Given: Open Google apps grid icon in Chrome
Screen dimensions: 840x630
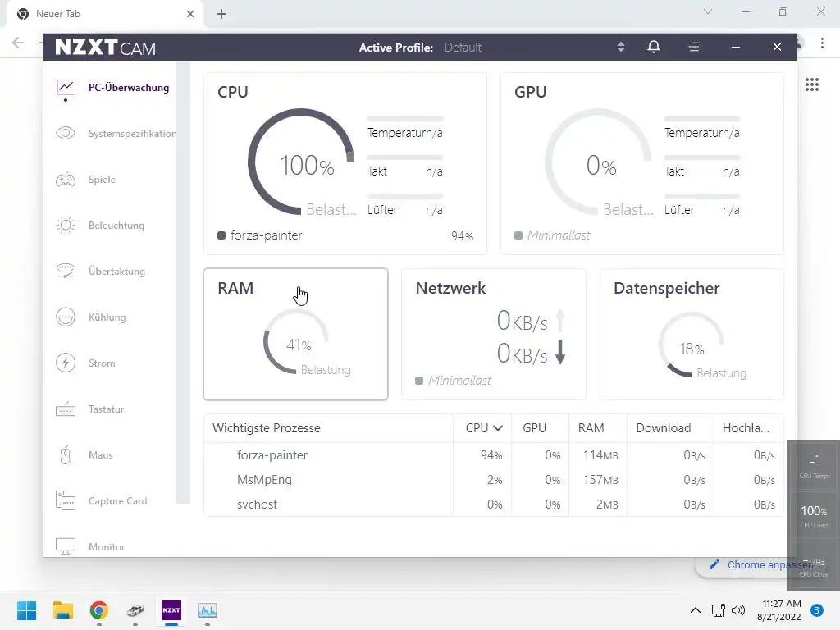Looking at the screenshot, I should 812,84.
